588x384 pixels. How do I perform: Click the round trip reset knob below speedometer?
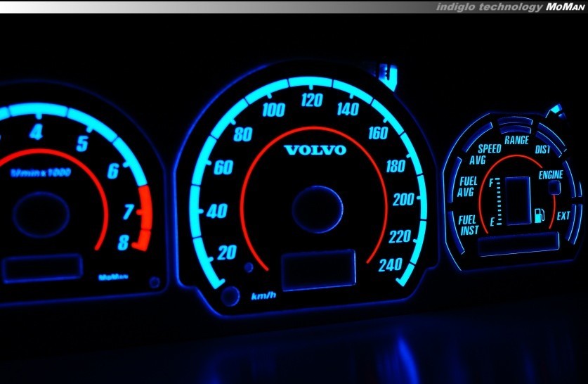click(x=230, y=296)
